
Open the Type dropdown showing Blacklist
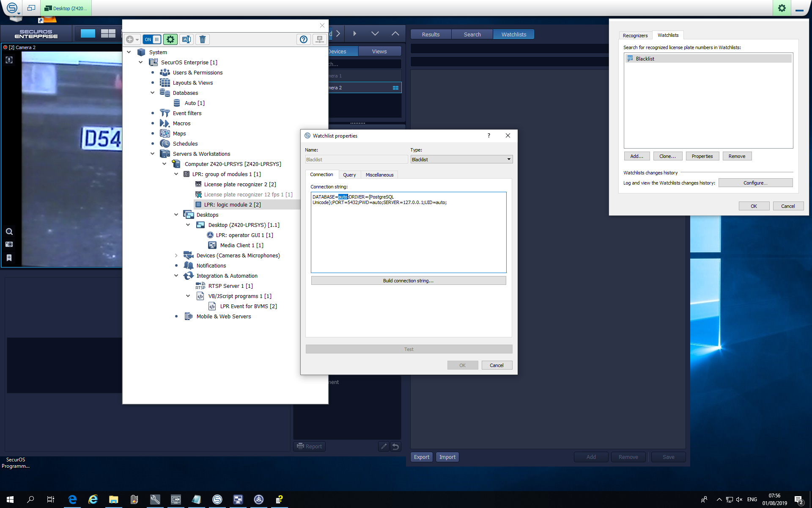461,160
